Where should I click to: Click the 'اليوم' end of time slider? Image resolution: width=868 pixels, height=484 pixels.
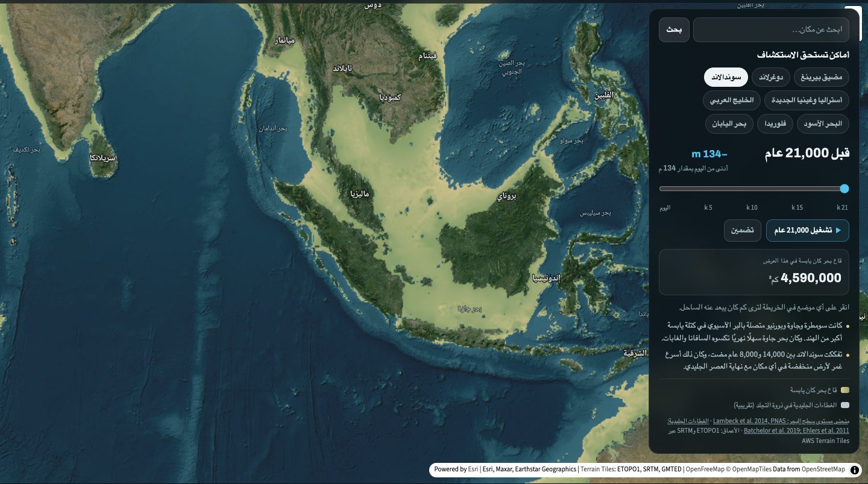(664, 207)
